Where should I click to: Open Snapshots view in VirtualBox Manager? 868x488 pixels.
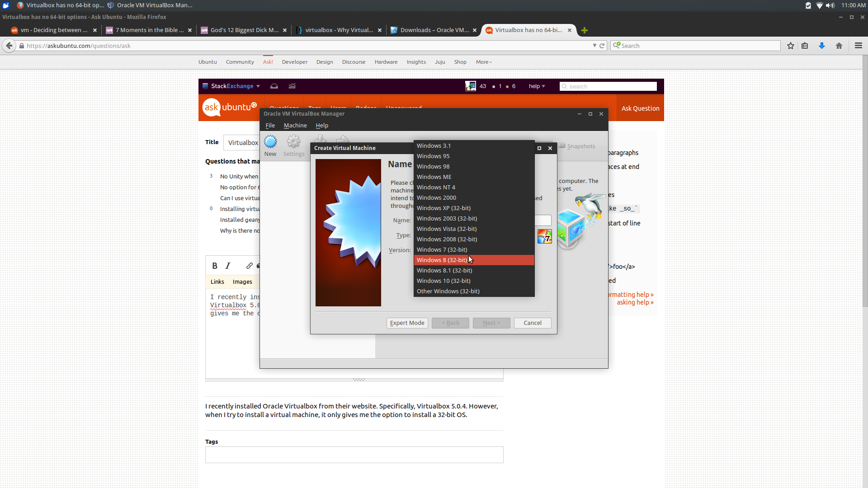click(577, 146)
